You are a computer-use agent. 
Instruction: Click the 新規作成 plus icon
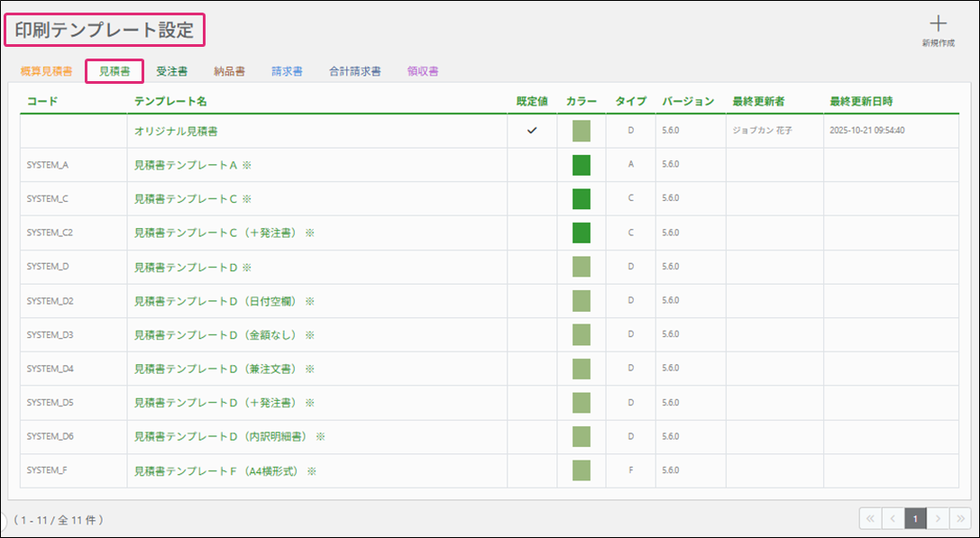click(938, 25)
